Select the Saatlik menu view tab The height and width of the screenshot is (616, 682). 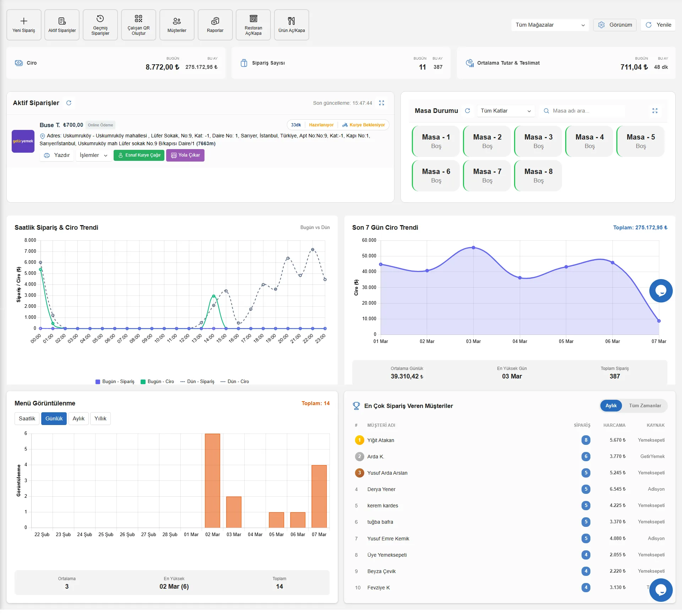[x=27, y=419]
